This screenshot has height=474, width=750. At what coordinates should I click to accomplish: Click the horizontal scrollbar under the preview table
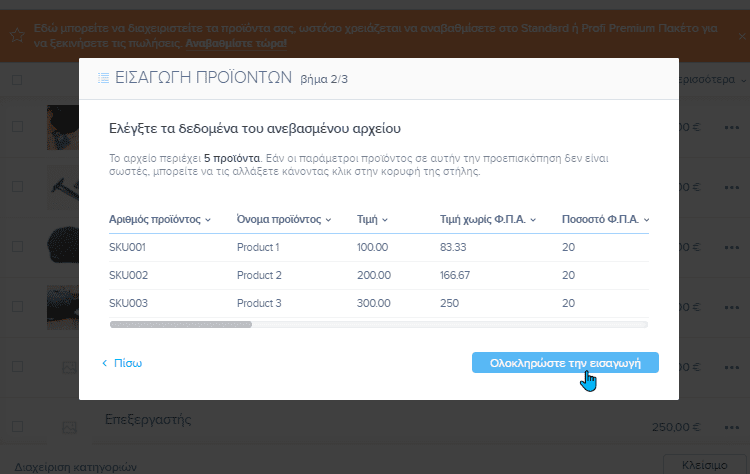[181, 324]
